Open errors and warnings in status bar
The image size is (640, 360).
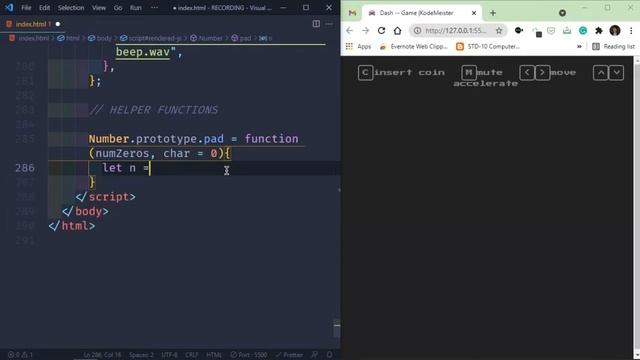tap(20, 355)
